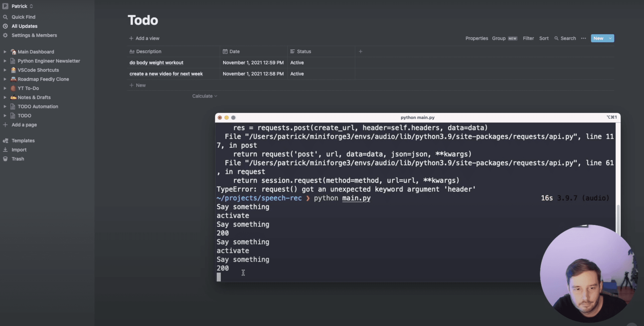The width and height of the screenshot is (644, 326).
Task: Click the TODO page document icon
Action: point(13,116)
